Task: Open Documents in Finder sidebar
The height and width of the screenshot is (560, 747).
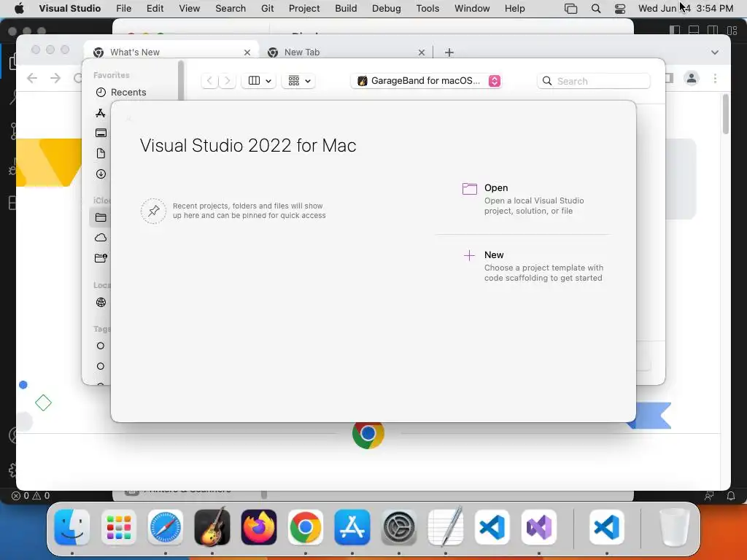Action: 101,153
